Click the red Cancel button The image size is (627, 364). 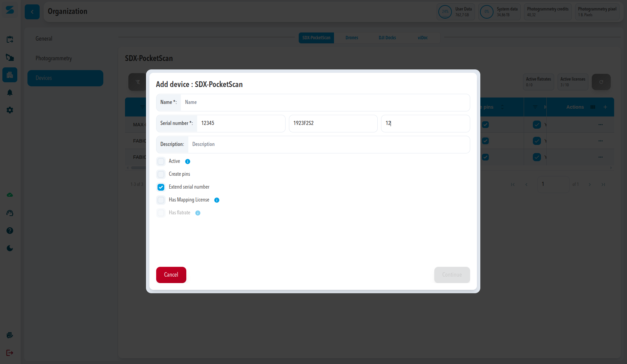coord(171,275)
